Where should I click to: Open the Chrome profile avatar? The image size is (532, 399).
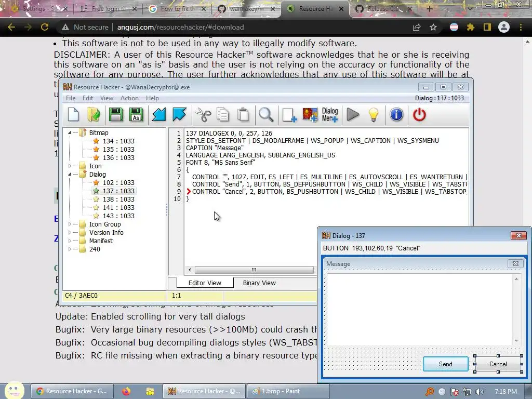pyautogui.click(x=504, y=27)
